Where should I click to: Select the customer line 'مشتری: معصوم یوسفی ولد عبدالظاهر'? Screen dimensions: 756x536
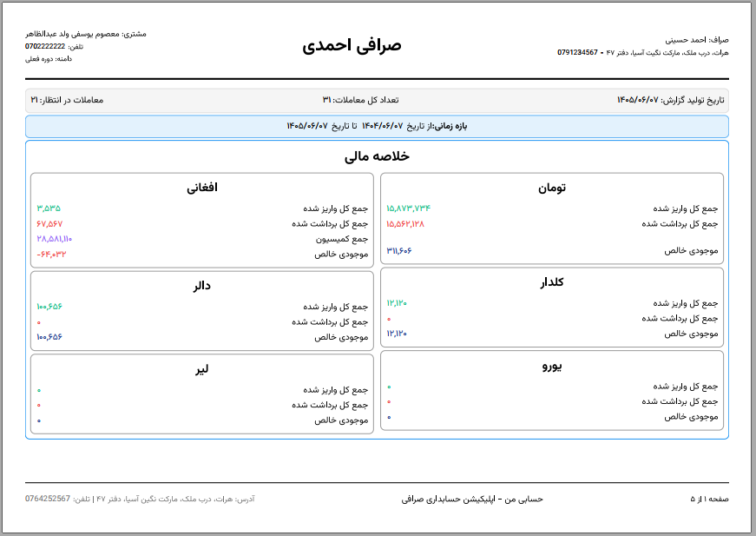86,34
